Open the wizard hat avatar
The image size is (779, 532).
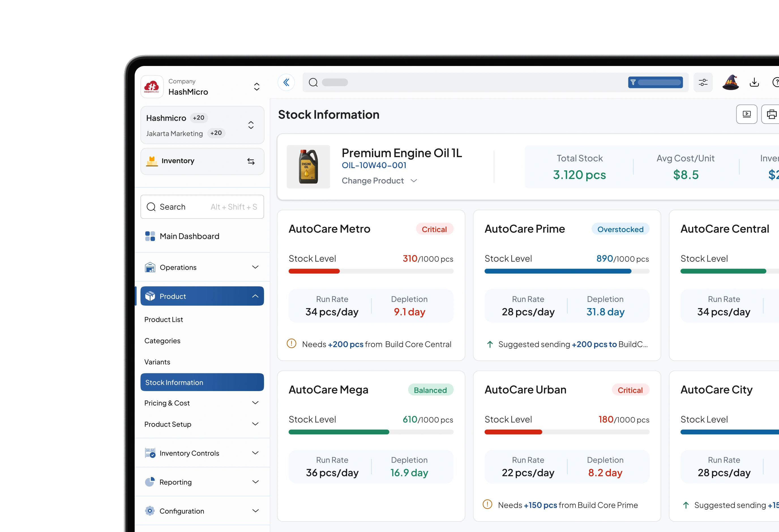point(731,82)
